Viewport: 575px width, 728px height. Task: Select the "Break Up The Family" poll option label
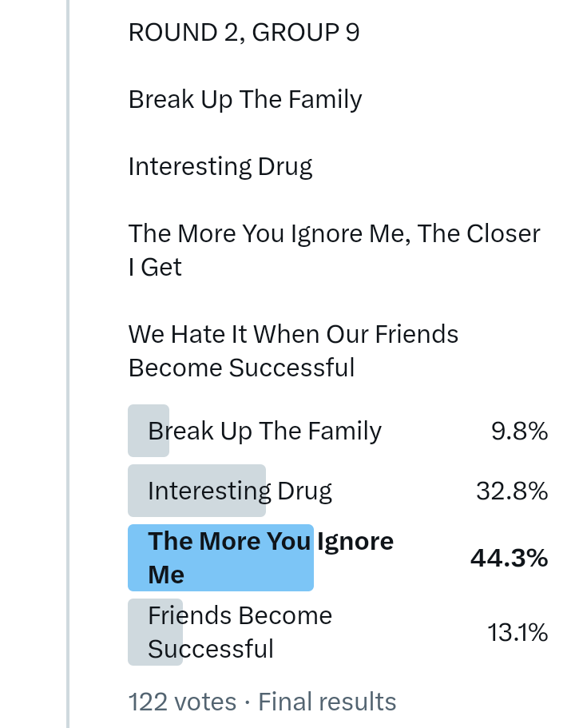[265, 432]
